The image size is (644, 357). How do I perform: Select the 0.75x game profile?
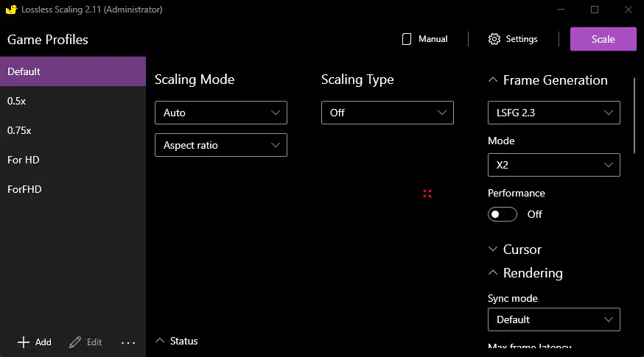73,130
